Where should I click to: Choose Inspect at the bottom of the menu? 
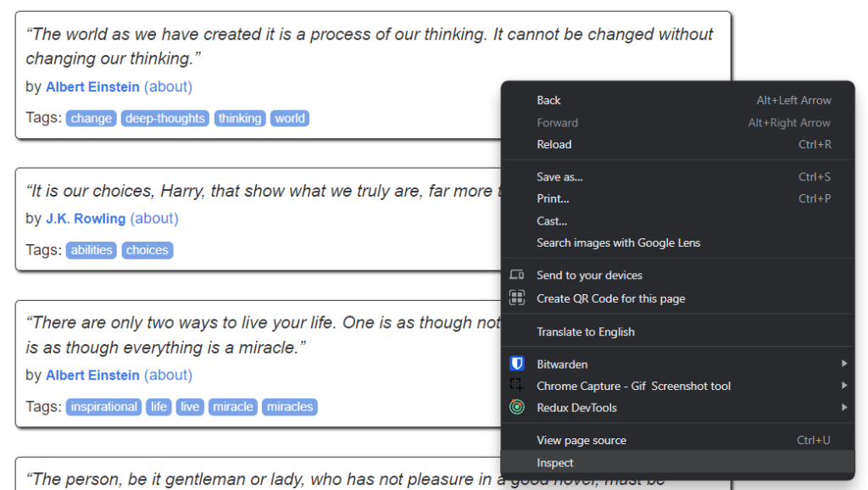click(x=555, y=463)
